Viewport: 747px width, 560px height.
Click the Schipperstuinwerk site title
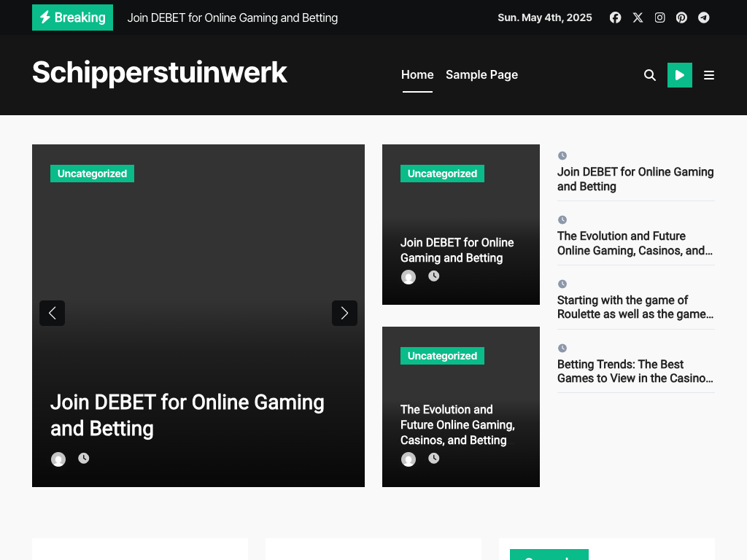(x=160, y=72)
